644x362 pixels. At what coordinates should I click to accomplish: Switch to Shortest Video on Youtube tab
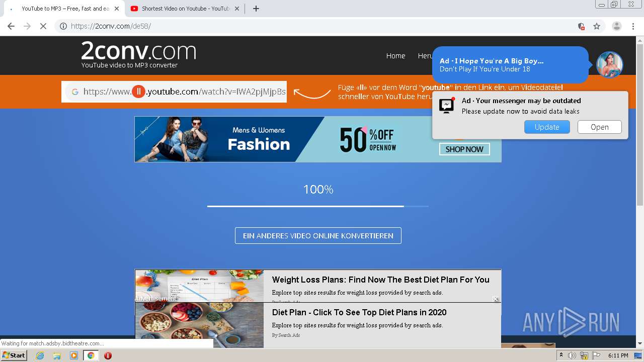point(185,9)
